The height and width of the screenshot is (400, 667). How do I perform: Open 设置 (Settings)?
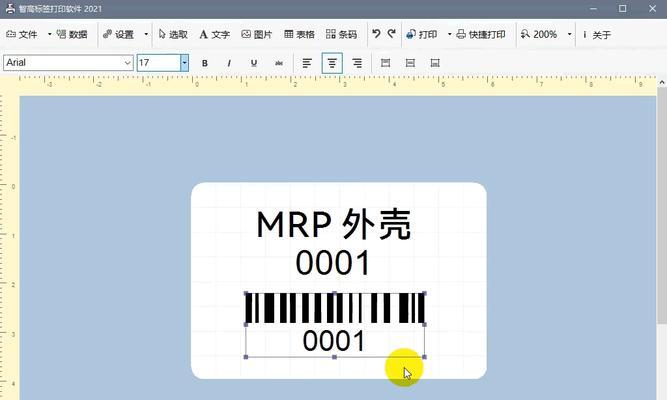pos(118,34)
